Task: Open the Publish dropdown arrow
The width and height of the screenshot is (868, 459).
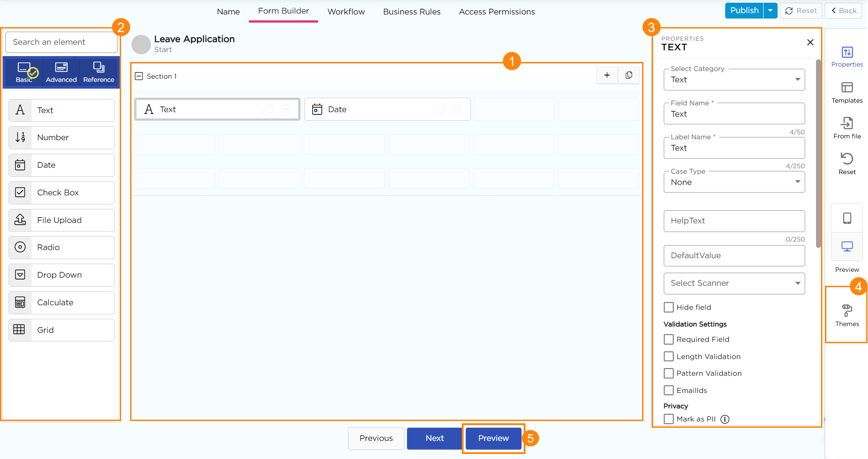Action: pyautogui.click(x=770, y=10)
